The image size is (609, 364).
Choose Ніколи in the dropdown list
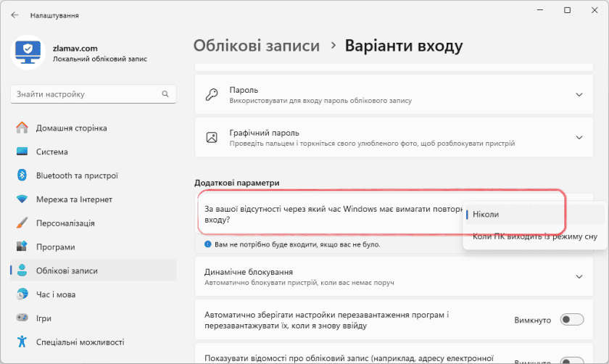[535, 215]
